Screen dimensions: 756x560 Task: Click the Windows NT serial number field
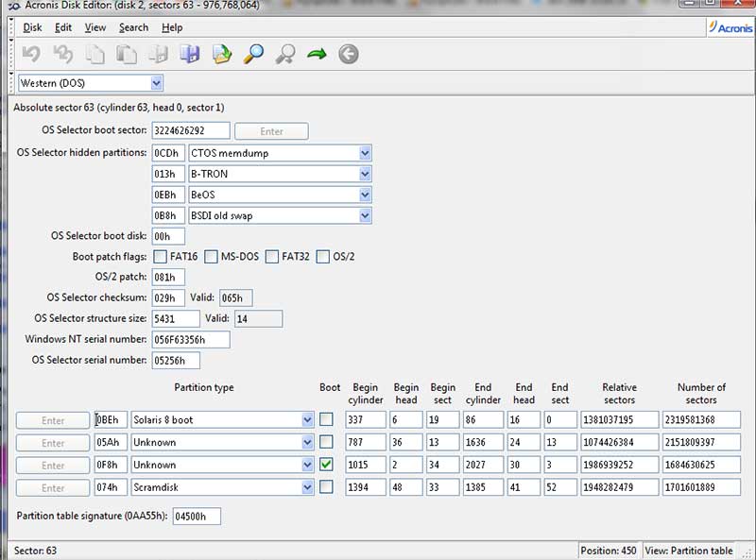click(191, 339)
